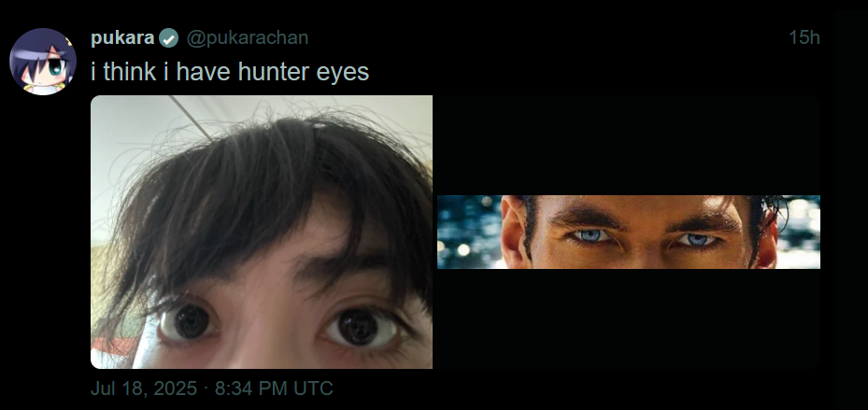This screenshot has width=868, height=410.
Task: Click the 8:34 PM UTC time text
Action: pyautogui.click(x=274, y=388)
